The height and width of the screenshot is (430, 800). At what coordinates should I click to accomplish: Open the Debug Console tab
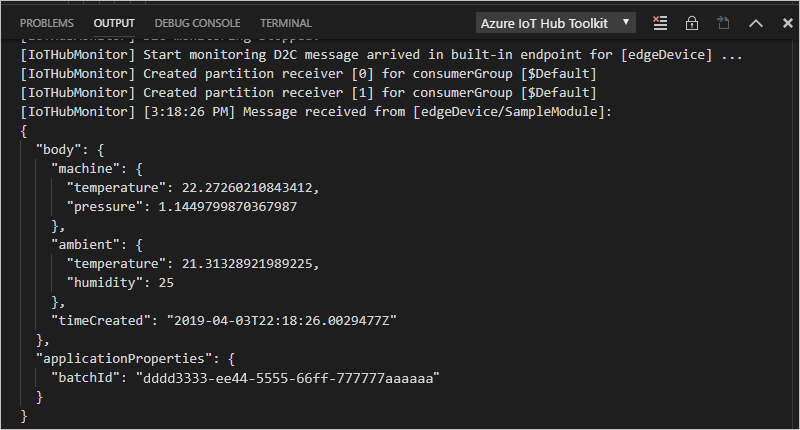click(x=197, y=22)
